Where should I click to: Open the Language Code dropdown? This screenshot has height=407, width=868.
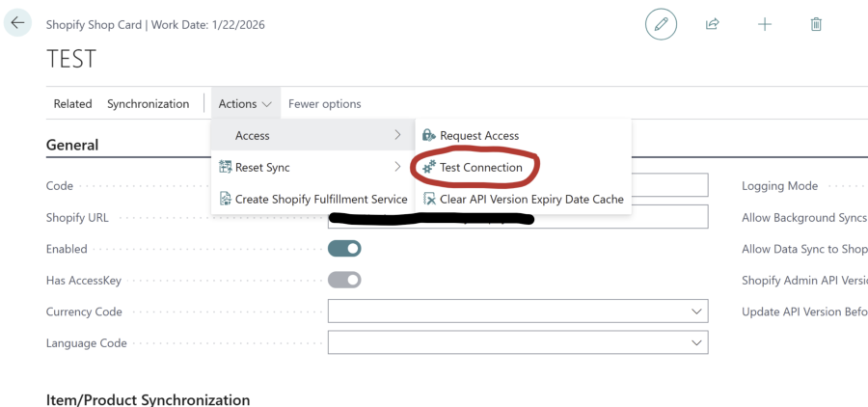tap(696, 342)
